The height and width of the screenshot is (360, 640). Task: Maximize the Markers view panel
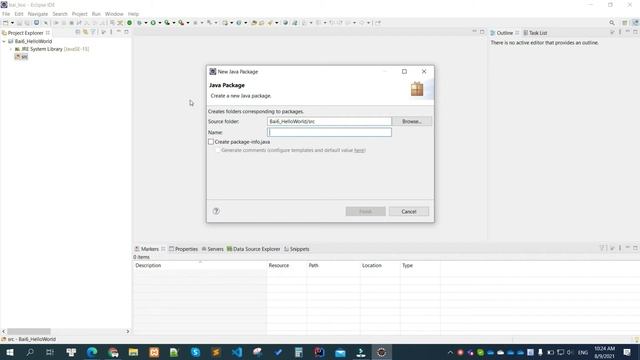click(635, 248)
